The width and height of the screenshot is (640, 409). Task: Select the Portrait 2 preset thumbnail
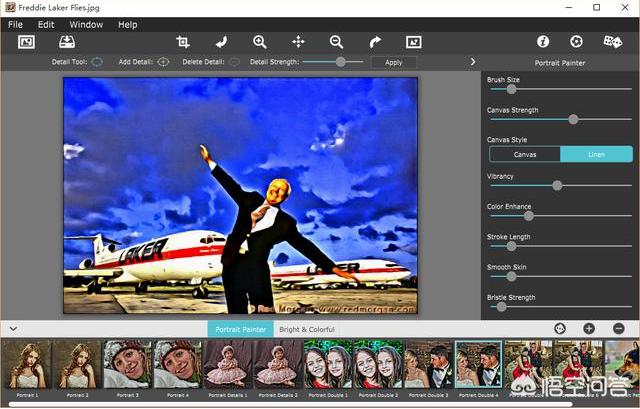77,365
